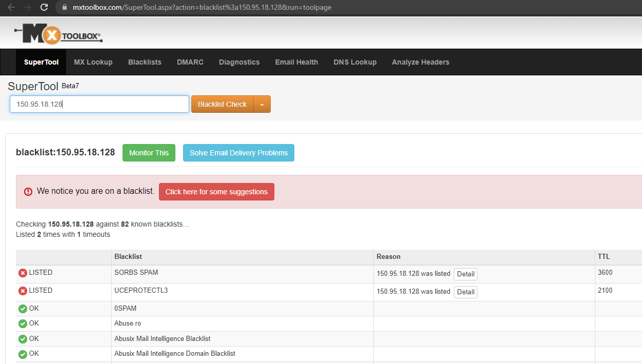Select the Abuse.ro blacklist name
The width and height of the screenshot is (642, 364).
click(128, 323)
